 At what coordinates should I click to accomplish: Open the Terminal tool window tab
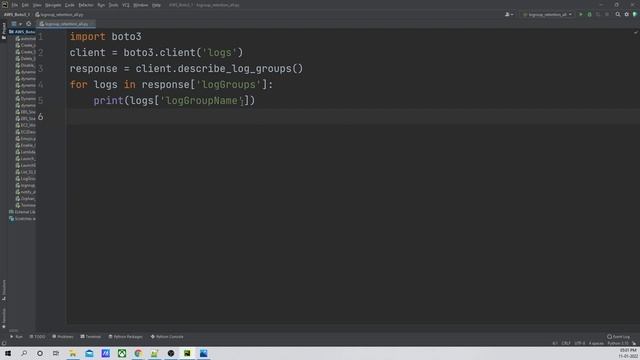[x=91, y=337]
